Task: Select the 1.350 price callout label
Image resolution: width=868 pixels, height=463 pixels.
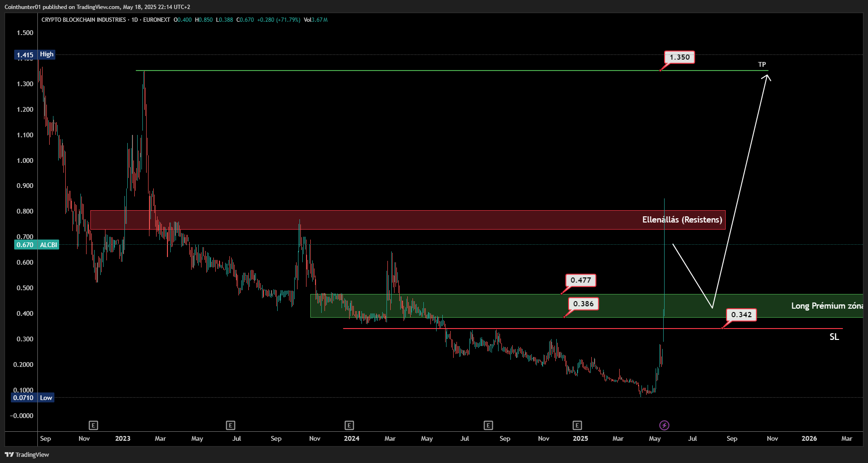Action: pos(679,57)
